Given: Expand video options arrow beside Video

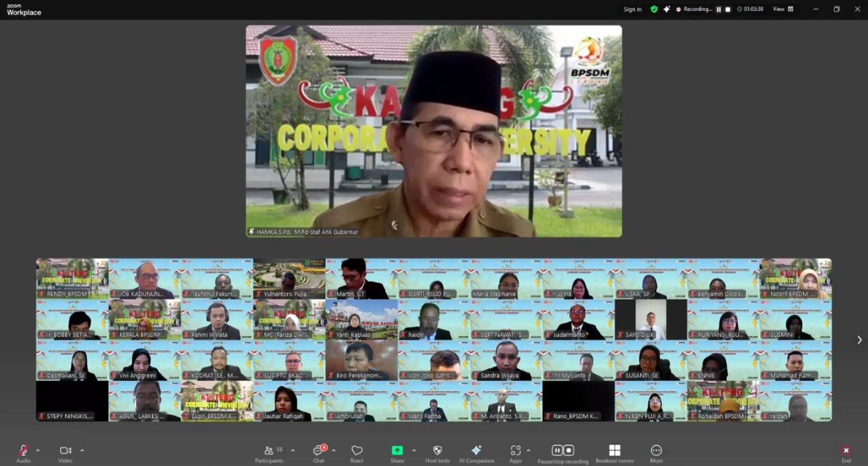Looking at the screenshot, I should 82,450.
